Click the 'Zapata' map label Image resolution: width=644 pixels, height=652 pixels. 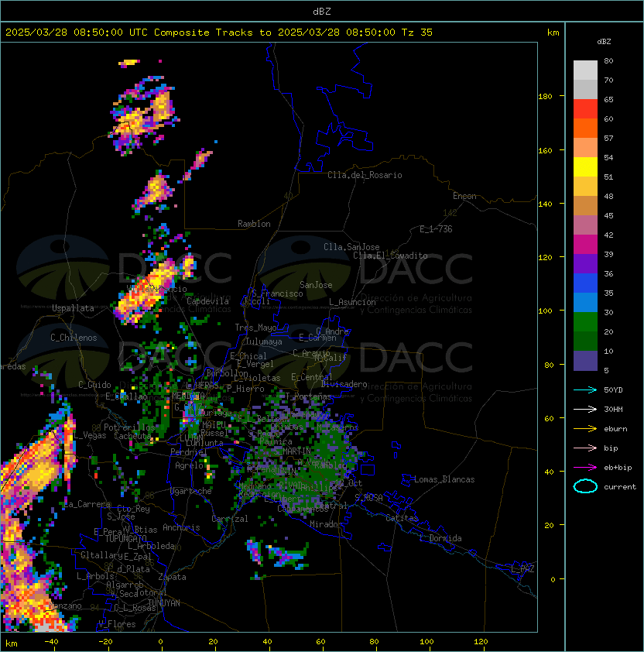click(172, 577)
